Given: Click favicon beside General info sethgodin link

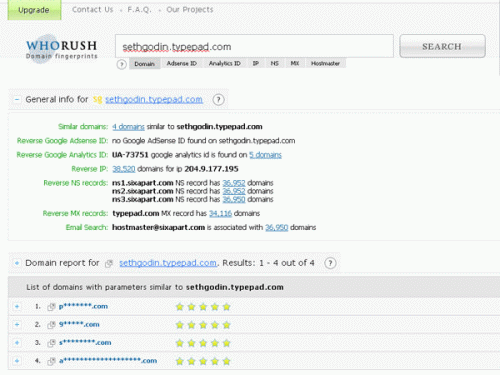Looking at the screenshot, I should (x=97, y=99).
